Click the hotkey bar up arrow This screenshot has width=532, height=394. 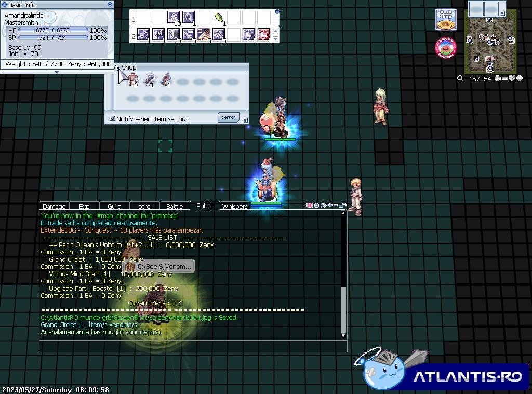coord(275,31)
